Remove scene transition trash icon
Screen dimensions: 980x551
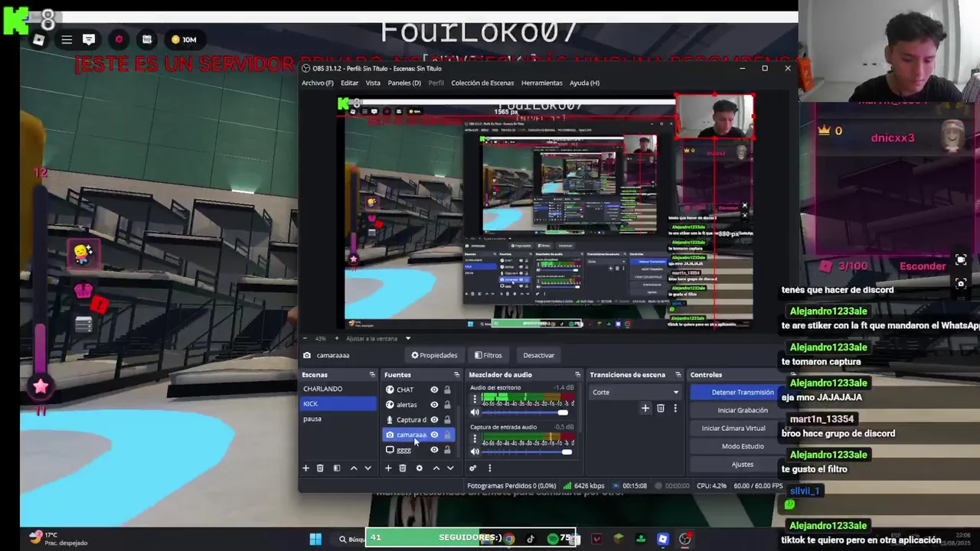661,409
